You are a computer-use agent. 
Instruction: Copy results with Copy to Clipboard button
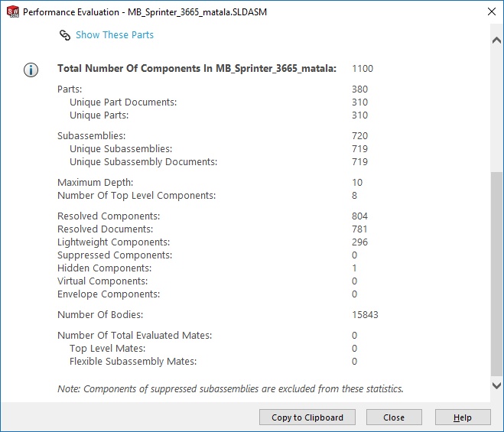[307, 417]
